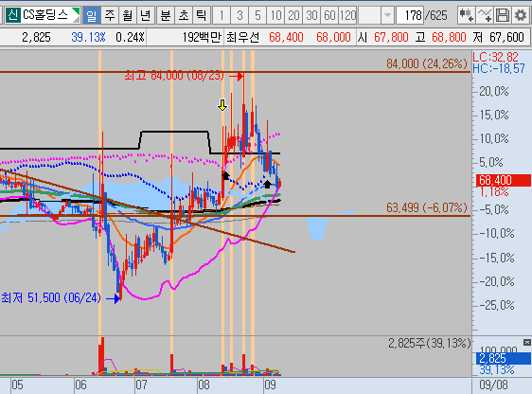Screen dimensions: 532x394
Task: Select the 틱 tick chart tab
Action: click(x=202, y=15)
